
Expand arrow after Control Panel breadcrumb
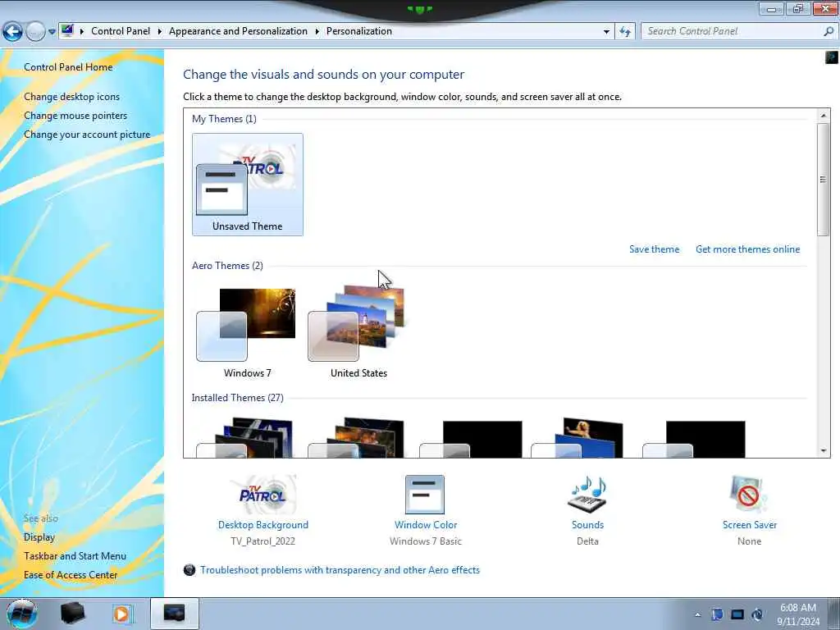click(160, 31)
